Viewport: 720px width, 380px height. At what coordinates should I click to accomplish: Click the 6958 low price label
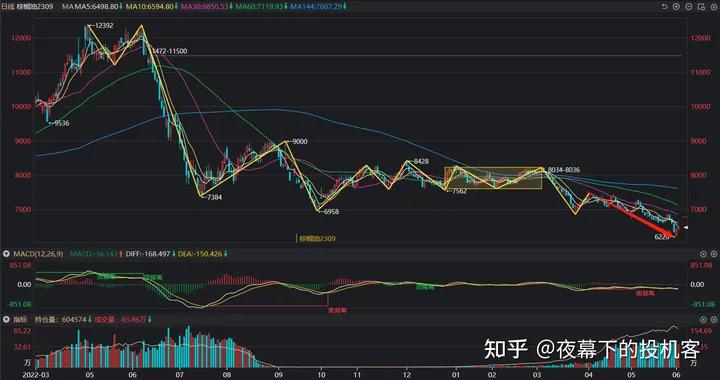(x=331, y=212)
